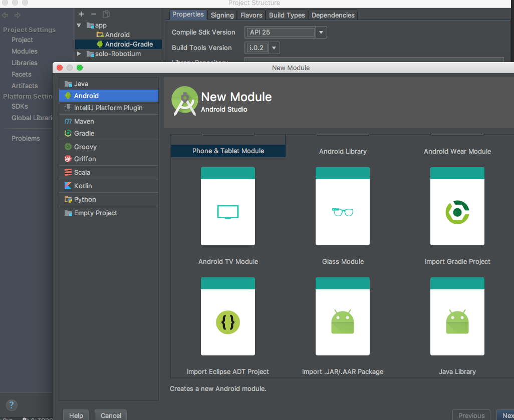Select Android in module type list

tap(109, 96)
